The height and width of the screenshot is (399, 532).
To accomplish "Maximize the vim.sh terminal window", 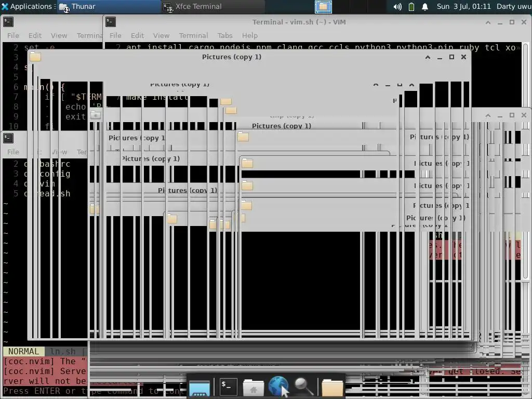I will tap(512, 22).
